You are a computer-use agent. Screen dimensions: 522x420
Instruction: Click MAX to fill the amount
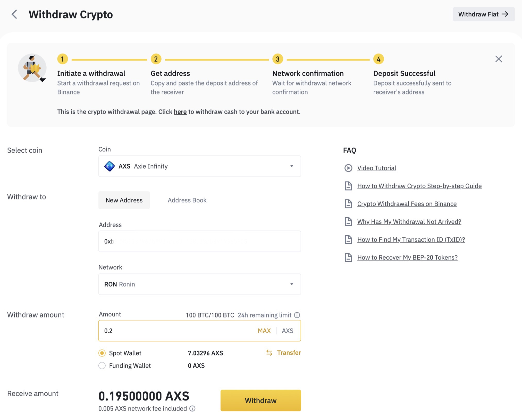tap(264, 331)
